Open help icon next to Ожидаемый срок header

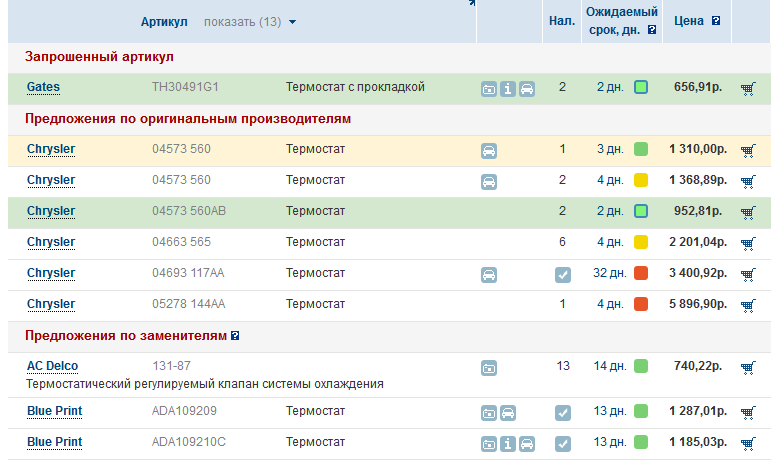pos(652,30)
